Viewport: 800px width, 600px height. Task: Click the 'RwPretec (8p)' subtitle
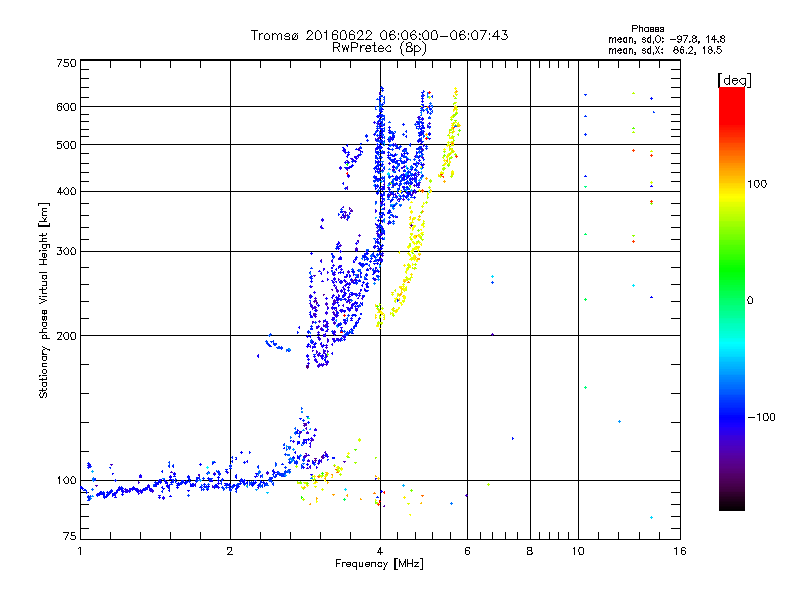379,48
